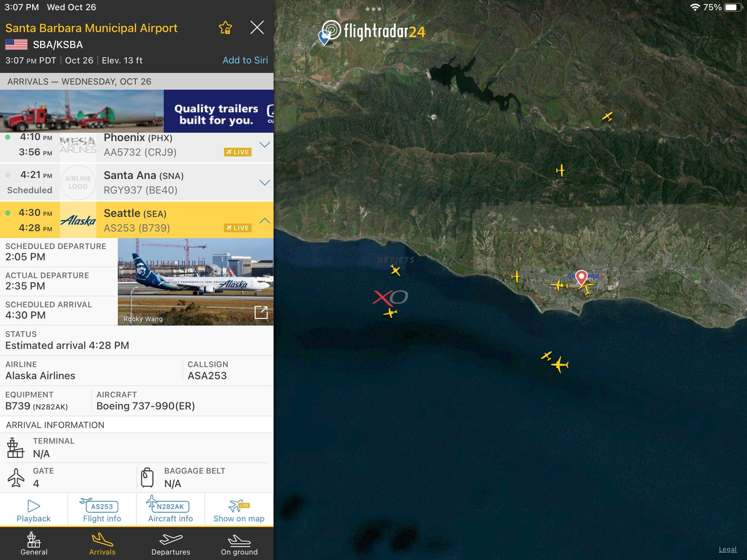The height and width of the screenshot is (560, 747).
Task: Tap the blue location pin near flightradar24 logo
Action: click(324, 38)
